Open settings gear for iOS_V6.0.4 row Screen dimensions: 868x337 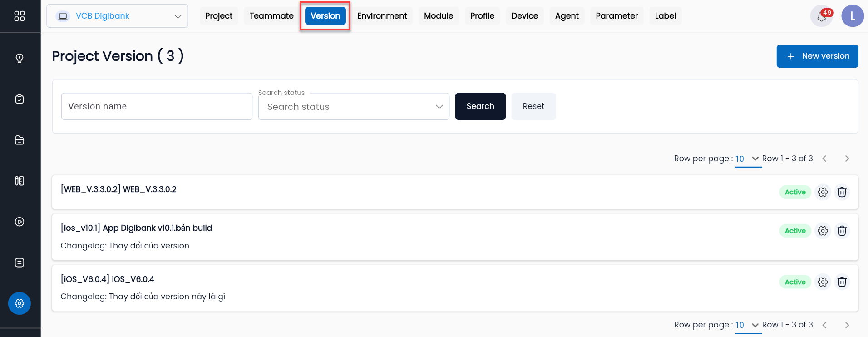[823, 282]
